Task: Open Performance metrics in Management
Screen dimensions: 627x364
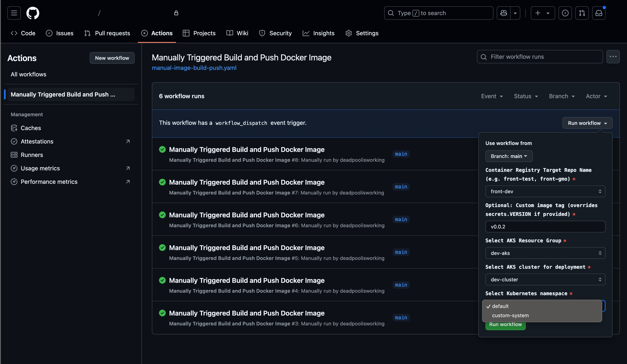Action: click(71, 182)
